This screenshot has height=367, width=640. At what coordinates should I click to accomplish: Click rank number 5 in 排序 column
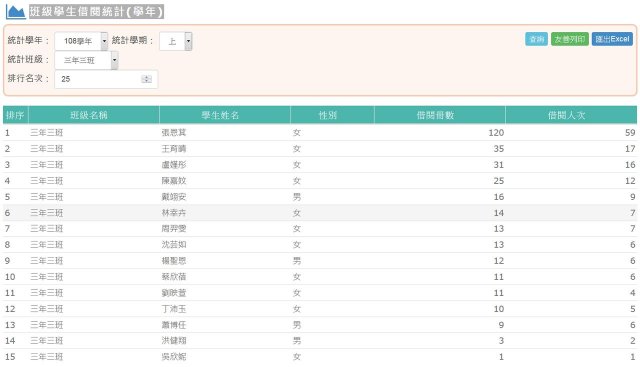tap(7, 197)
